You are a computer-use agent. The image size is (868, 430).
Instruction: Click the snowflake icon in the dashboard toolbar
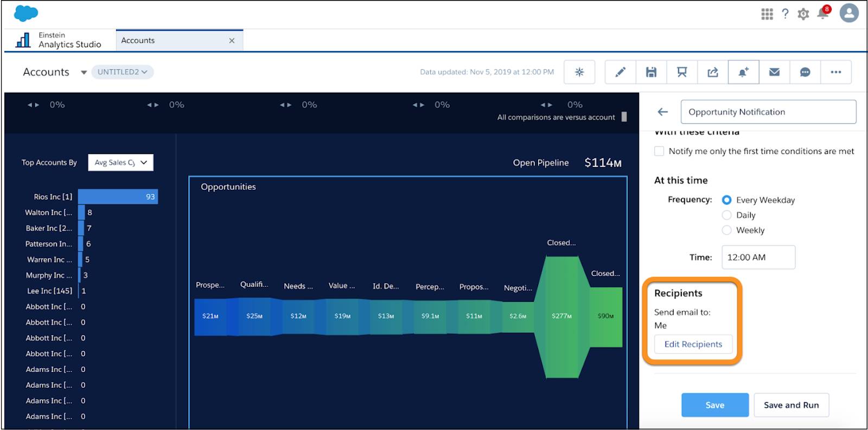click(x=579, y=72)
